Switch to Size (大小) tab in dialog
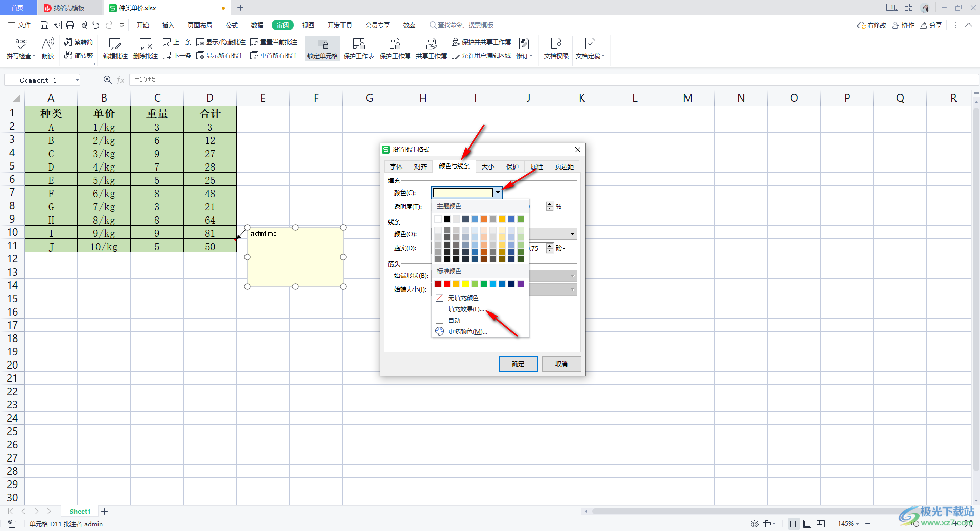This screenshot has width=980, height=531. pos(488,166)
